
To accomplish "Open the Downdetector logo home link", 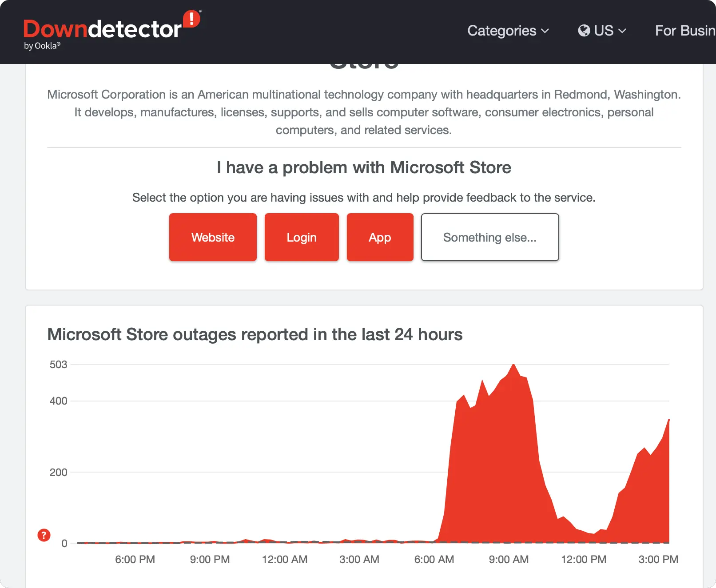I will pyautogui.click(x=112, y=30).
